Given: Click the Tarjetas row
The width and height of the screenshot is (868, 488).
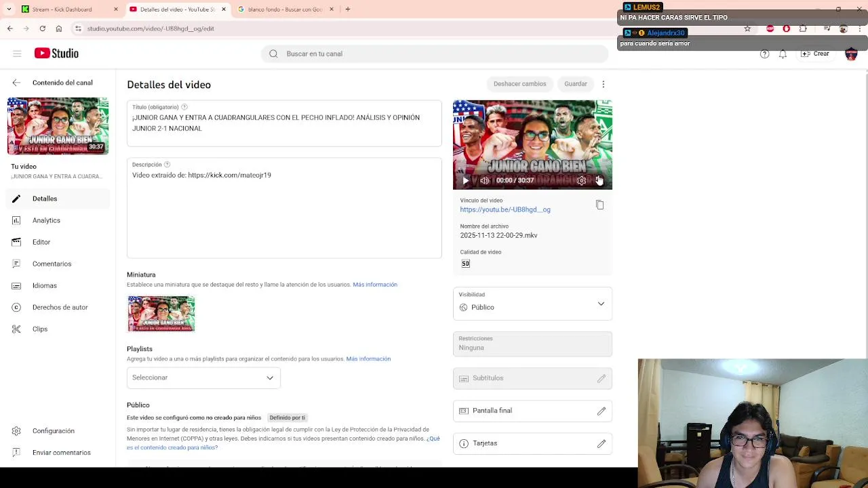Looking at the screenshot, I should (x=532, y=443).
